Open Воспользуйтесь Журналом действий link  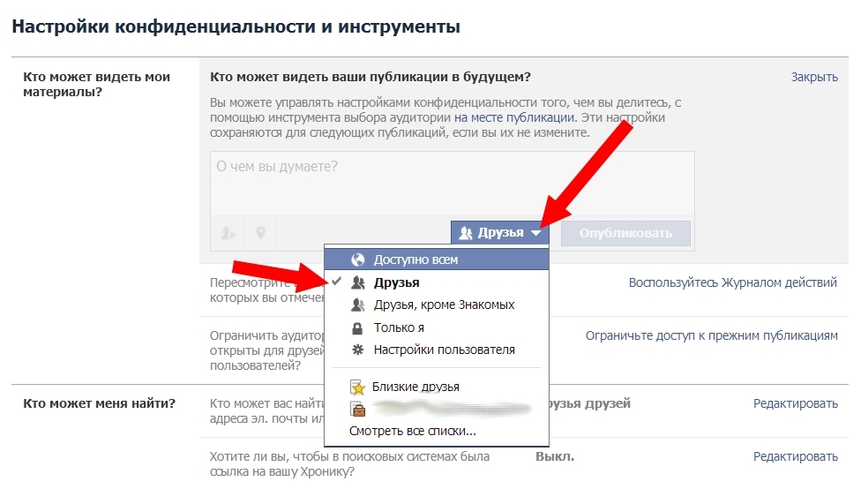coord(732,282)
